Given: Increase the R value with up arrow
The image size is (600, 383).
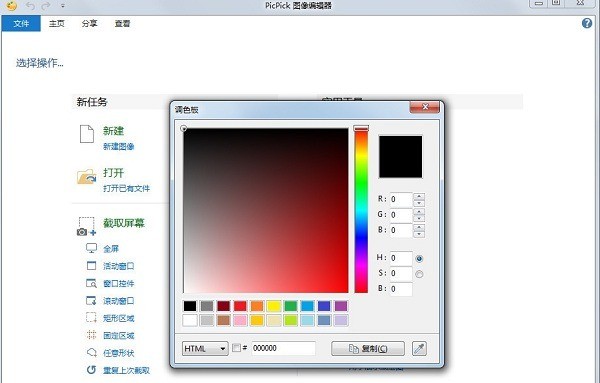Looking at the screenshot, I should click(x=419, y=196).
